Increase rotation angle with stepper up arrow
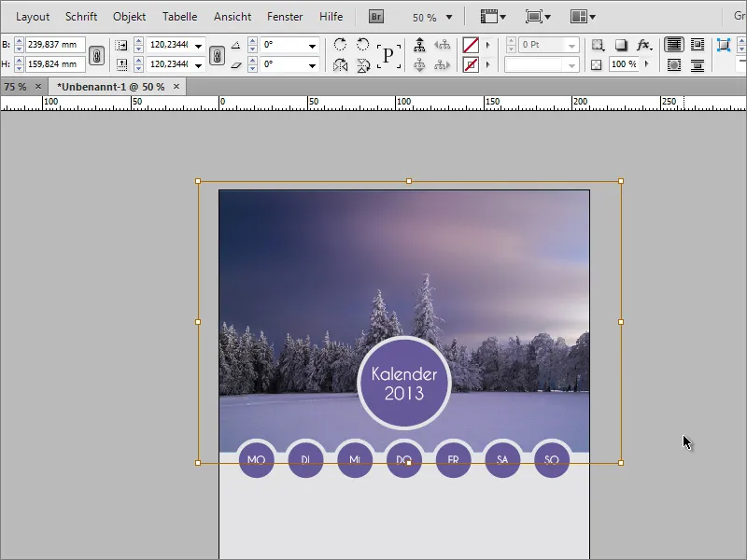The width and height of the screenshot is (747, 560). 252,41
